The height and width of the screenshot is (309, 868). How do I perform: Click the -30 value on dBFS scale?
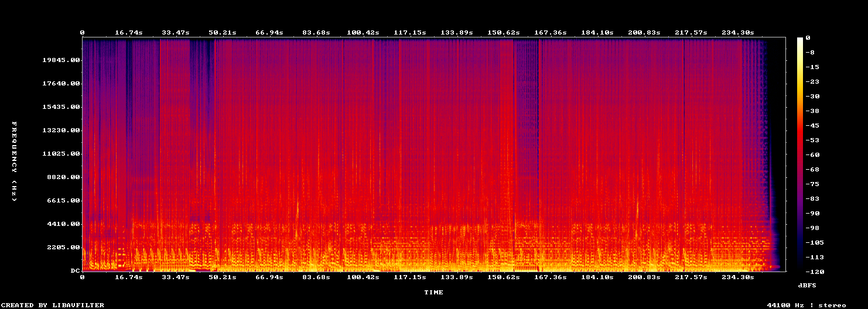[x=812, y=96]
